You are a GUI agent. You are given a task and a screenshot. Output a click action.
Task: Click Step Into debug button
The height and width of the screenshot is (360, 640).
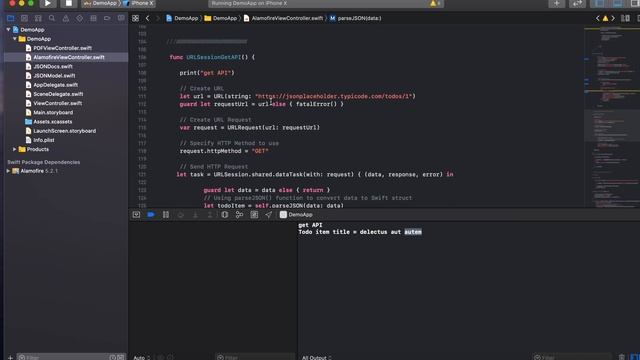tap(195, 215)
